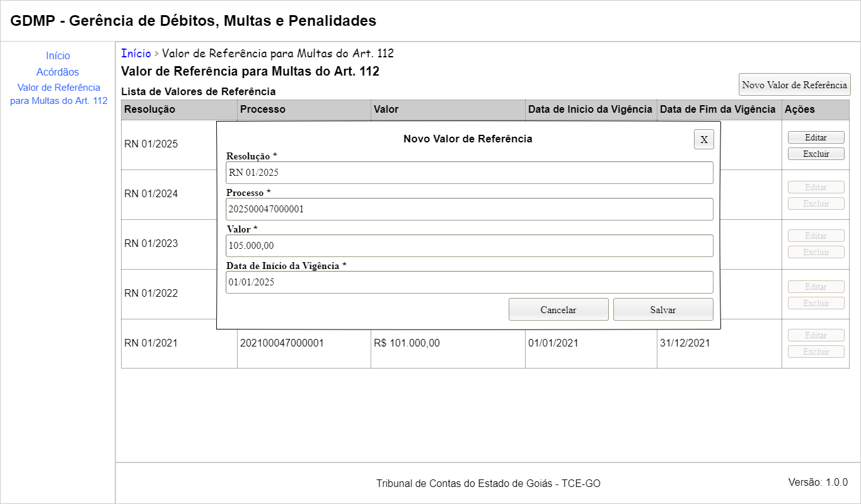Click the Início breadcrumb link
Image resolution: width=861 pixels, height=504 pixels.
point(136,54)
